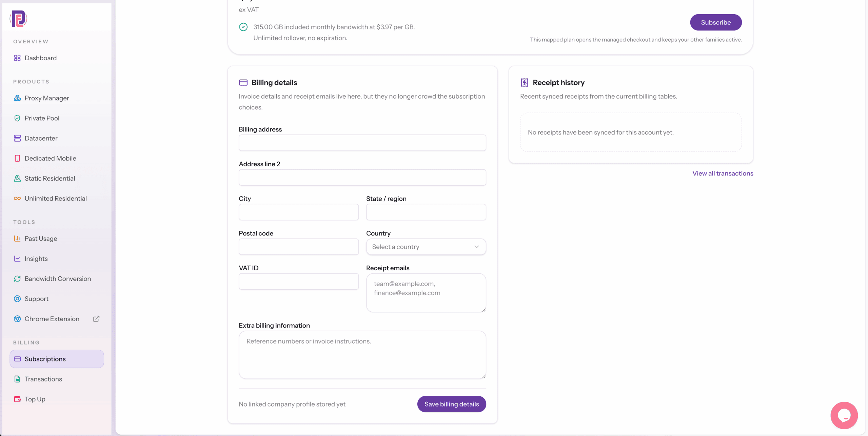The height and width of the screenshot is (436, 868).
Task: Focus the Receipt emails text area
Action: pos(426,293)
